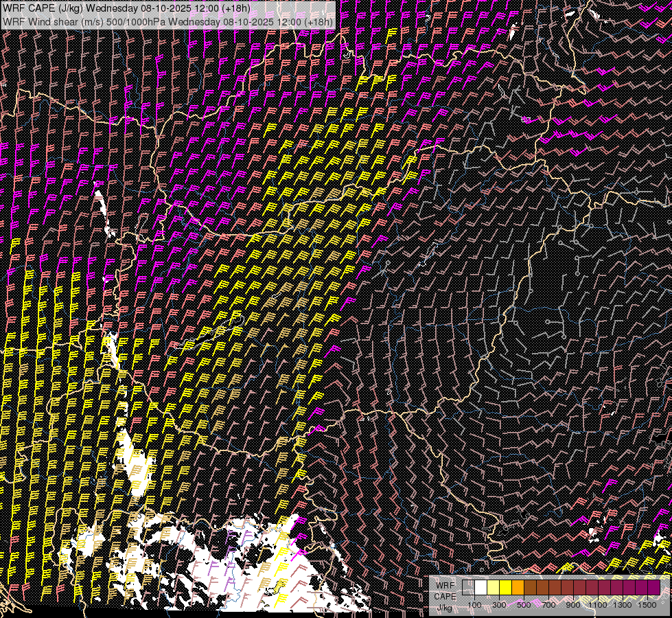Click the 700 label under the colorbar

pyautogui.click(x=548, y=604)
